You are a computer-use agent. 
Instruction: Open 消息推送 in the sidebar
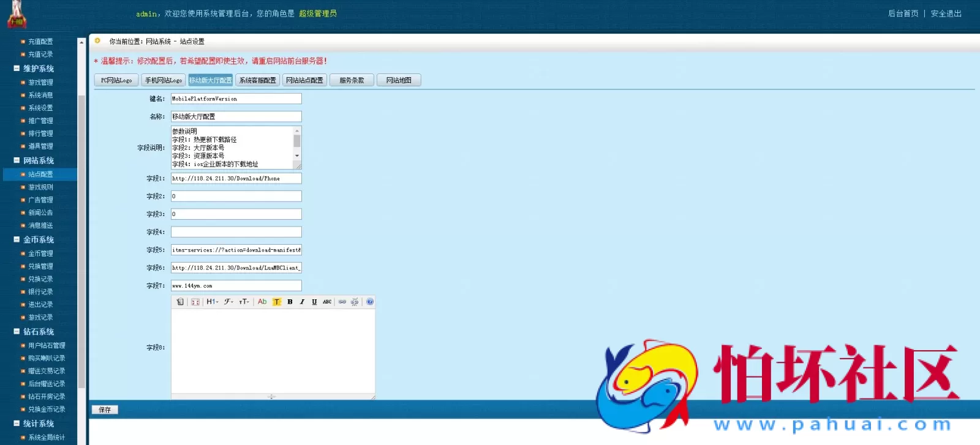coord(40,225)
